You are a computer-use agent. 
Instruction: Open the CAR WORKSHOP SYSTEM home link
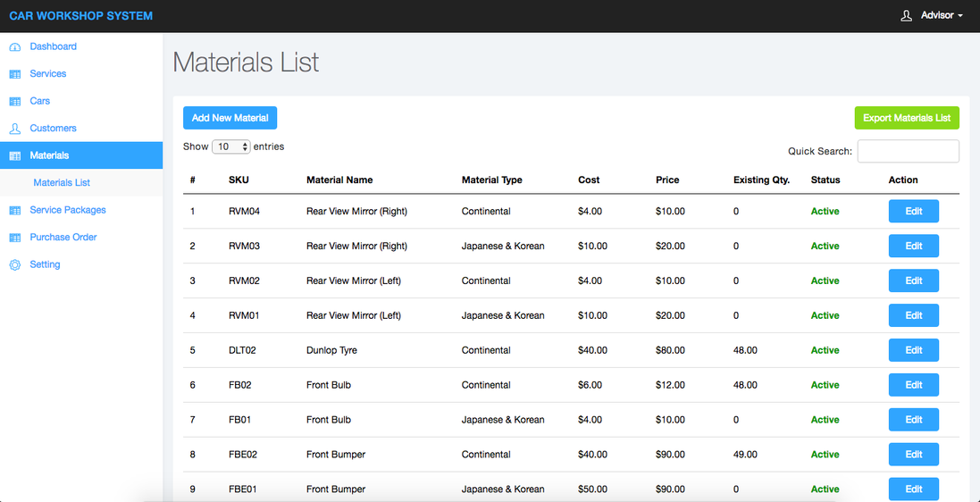coord(80,16)
